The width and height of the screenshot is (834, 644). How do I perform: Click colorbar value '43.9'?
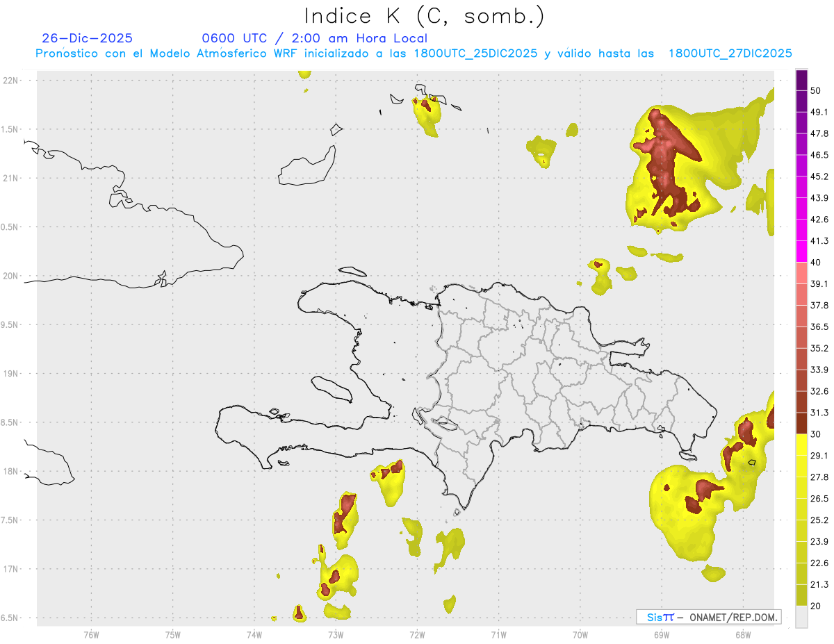click(x=819, y=198)
